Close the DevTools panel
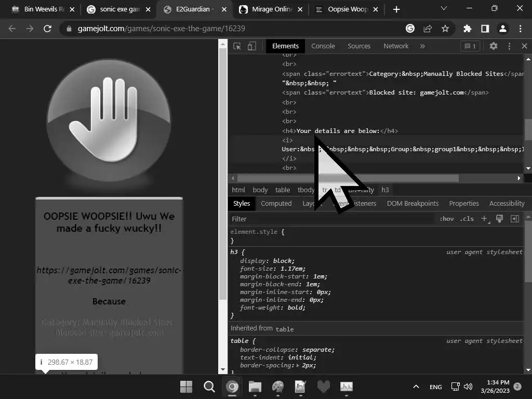 (x=524, y=46)
